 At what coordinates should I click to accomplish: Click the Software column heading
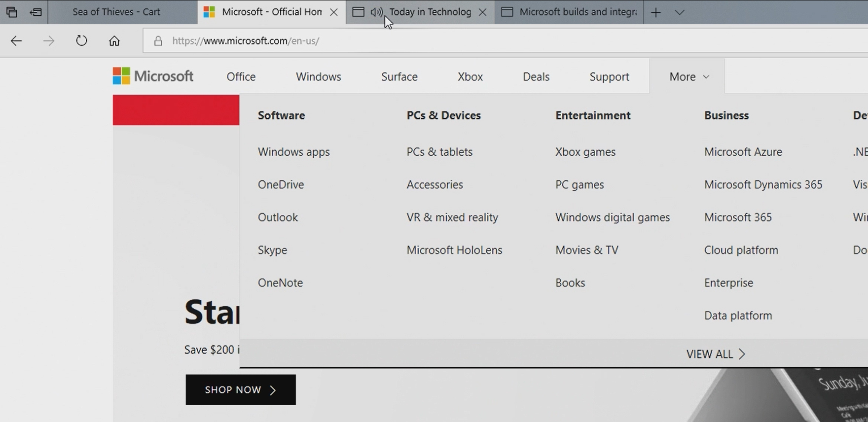281,115
